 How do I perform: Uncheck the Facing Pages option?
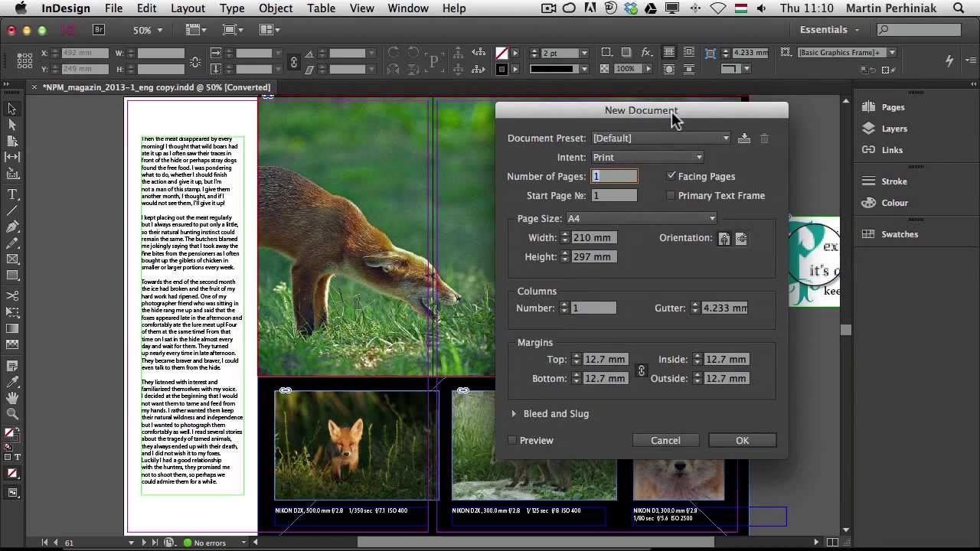point(671,176)
